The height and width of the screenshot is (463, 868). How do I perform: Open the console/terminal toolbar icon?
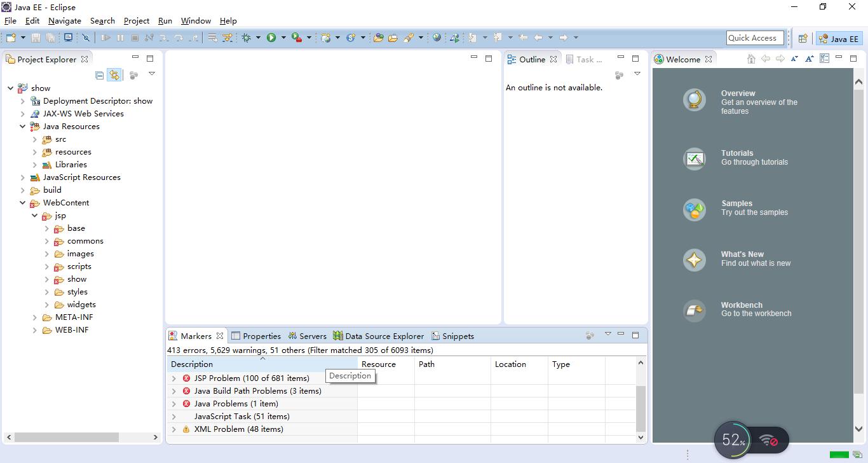tap(68, 38)
